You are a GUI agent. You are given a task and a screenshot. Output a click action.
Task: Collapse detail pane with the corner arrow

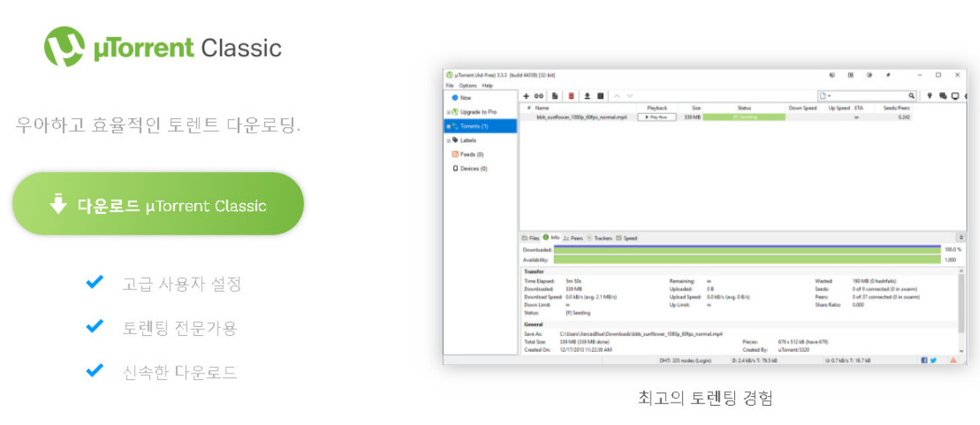(961, 238)
